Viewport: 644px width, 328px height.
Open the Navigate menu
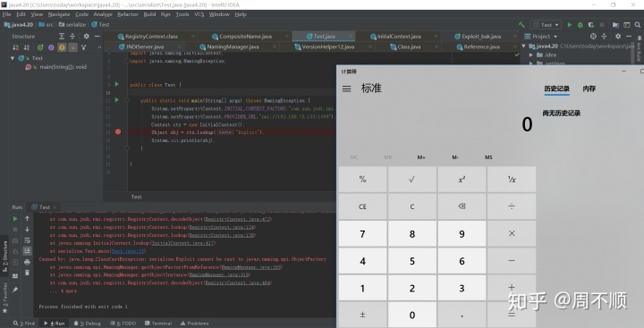tap(59, 14)
